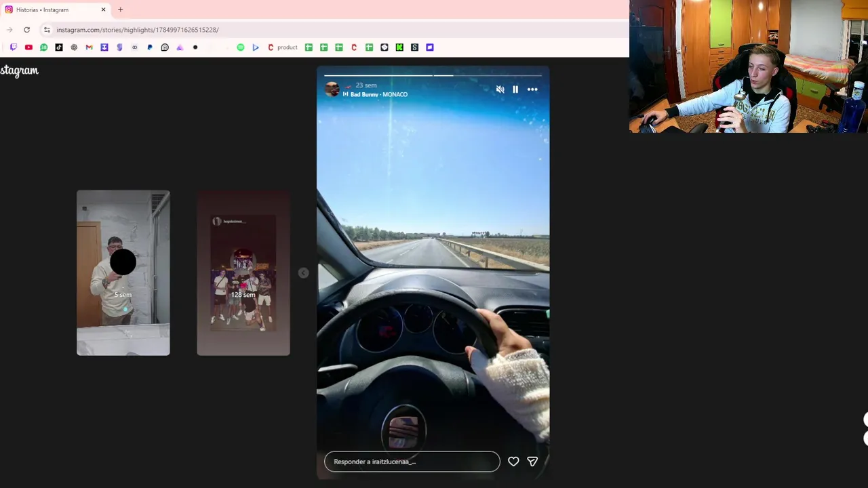Open the green K bookmark
This screenshot has height=488, width=868.
pyautogui.click(x=399, y=47)
